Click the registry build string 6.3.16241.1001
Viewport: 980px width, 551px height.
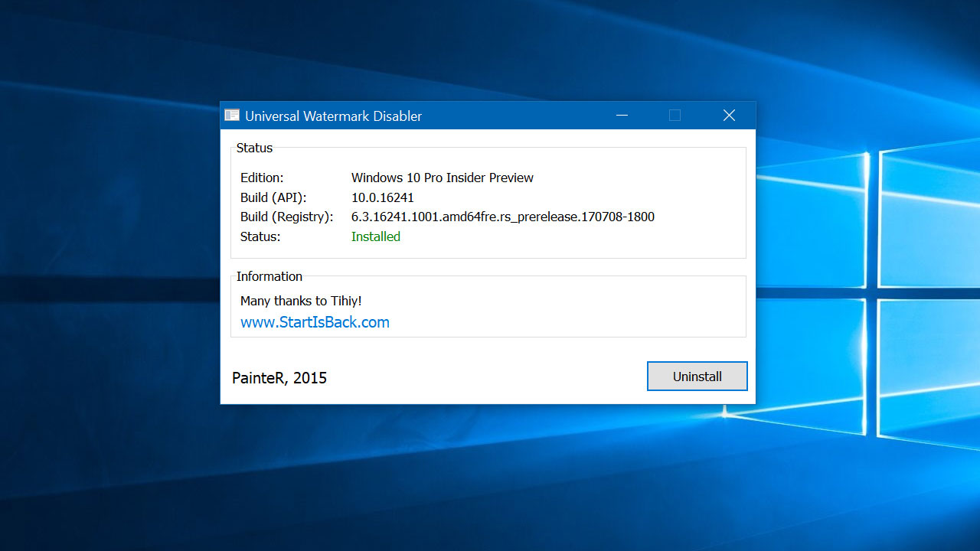pyautogui.click(x=503, y=217)
